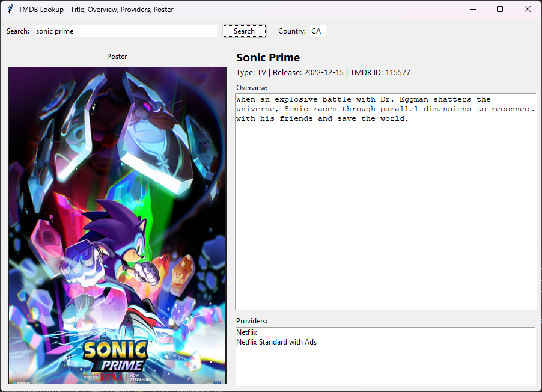The width and height of the screenshot is (542, 392).
Task: Close the TMDB Lookup window
Action: click(528, 9)
